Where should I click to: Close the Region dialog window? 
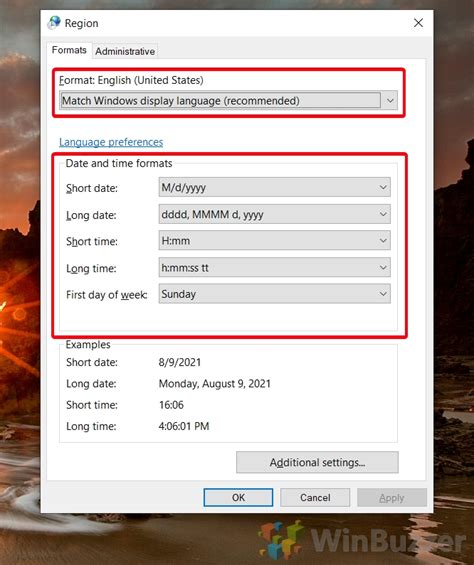(418, 23)
